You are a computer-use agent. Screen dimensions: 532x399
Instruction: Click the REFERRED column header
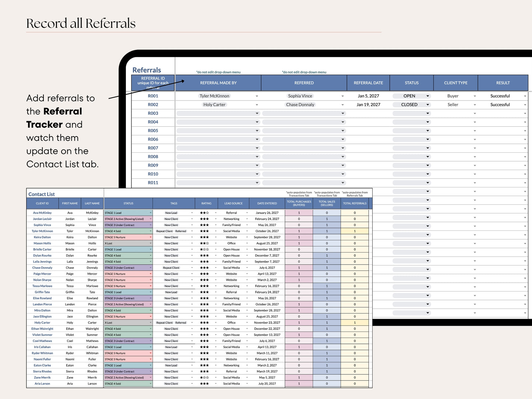tap(304, 83)
